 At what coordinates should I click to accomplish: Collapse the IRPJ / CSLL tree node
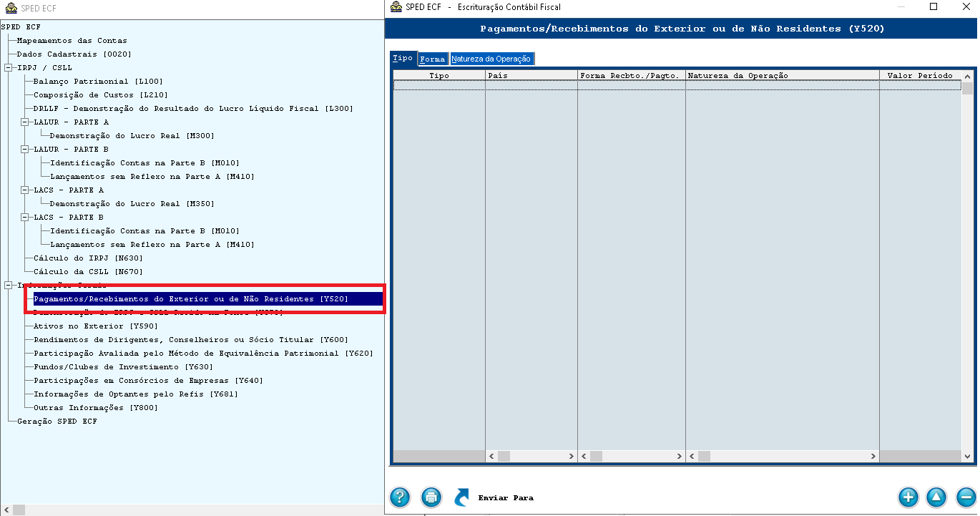click(9, 68)
